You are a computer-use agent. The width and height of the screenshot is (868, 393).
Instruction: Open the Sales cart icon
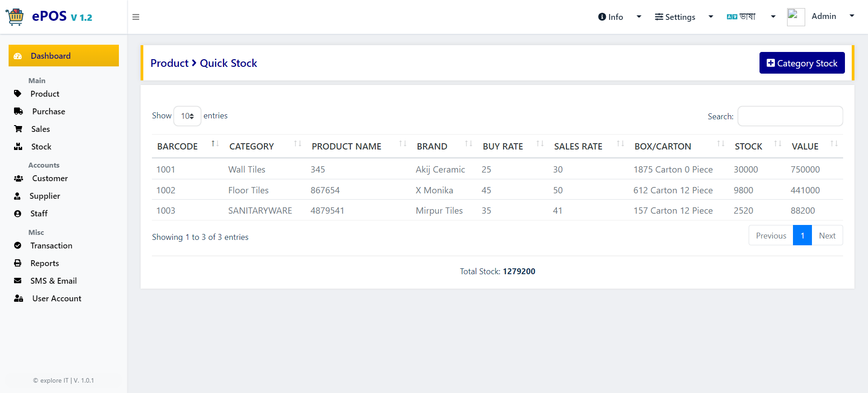click(x=18, y=129)
